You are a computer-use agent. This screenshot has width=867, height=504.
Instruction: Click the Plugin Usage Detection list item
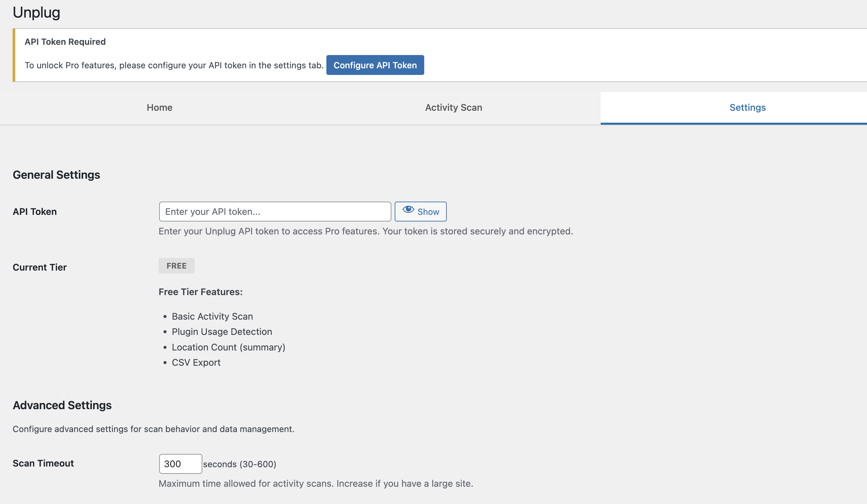pyautogui.click(x=222, y=332)
